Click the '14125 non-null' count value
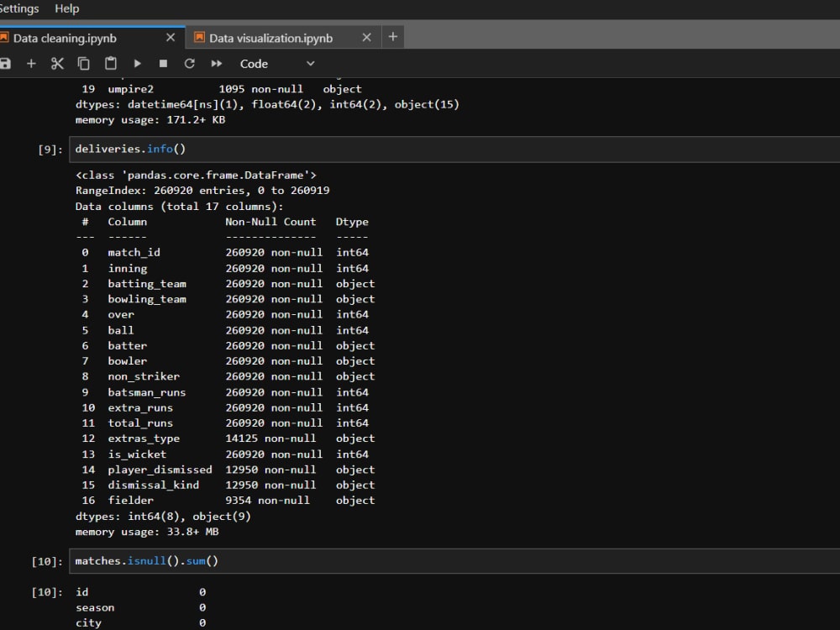Viewport: 840px width, 630px height. point(270,438)
